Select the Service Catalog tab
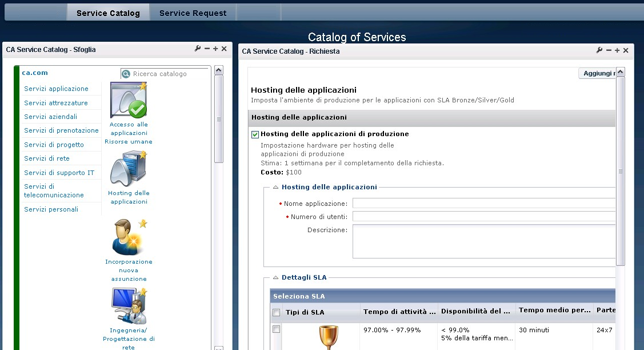 tap(108, 13)
